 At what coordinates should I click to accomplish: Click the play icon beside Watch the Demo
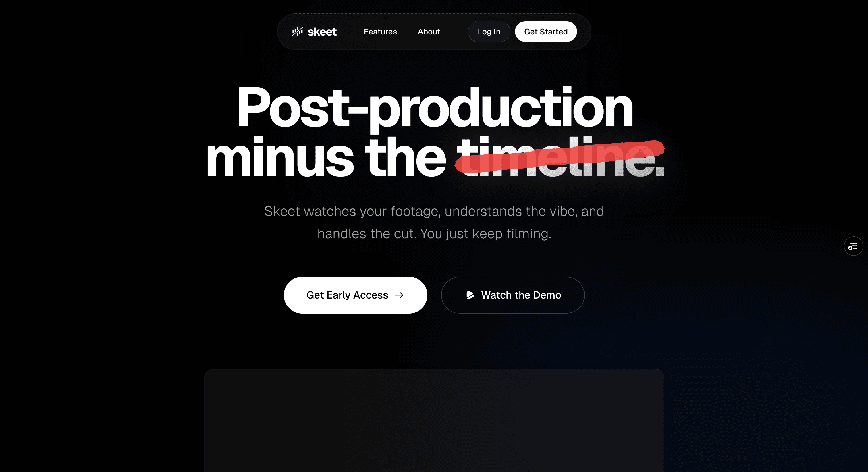pos(470,295)
